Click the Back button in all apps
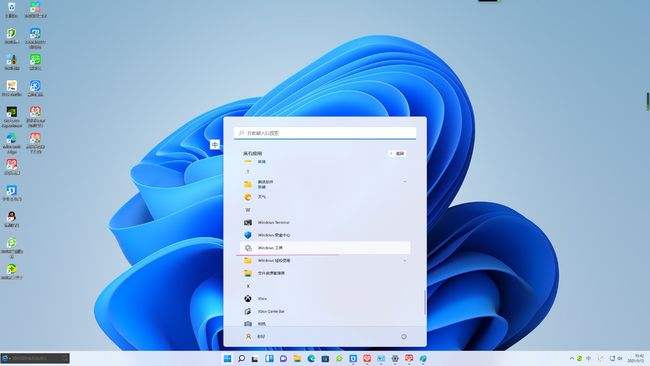The height and width of the screenshot is (366, 650). click(398, 153)
